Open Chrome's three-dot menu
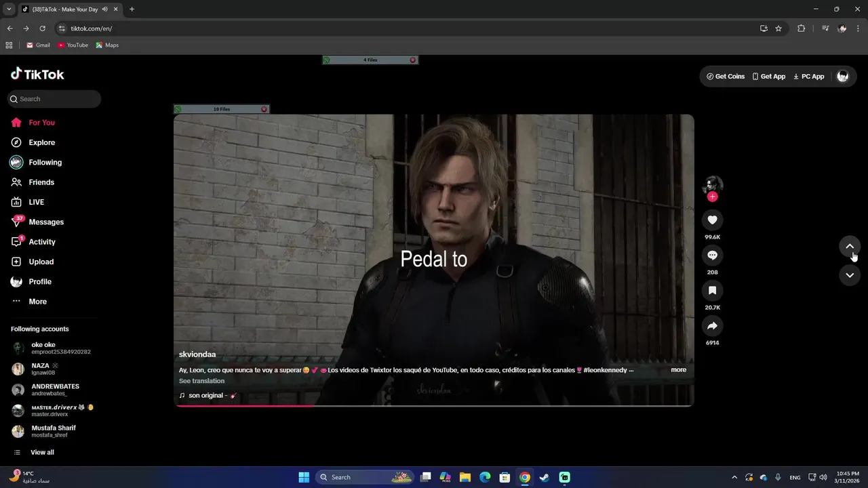This screenshot has width=868, height=488. [x=858, y=28]
